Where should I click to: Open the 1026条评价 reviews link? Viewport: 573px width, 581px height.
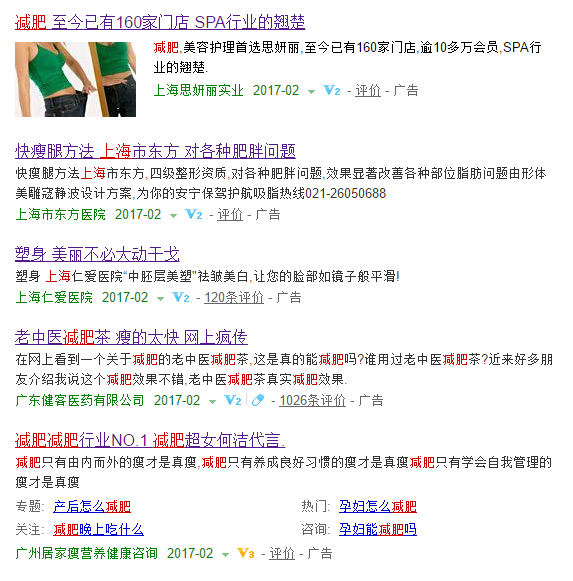tap(312, 400)
